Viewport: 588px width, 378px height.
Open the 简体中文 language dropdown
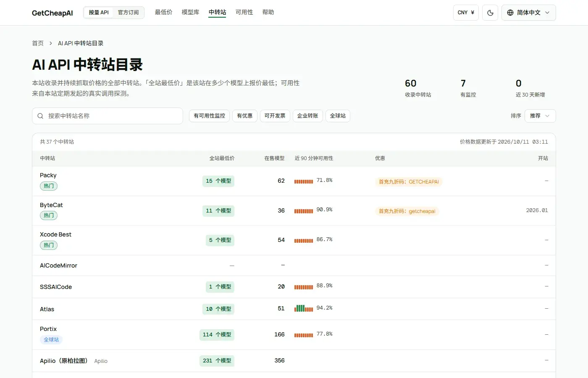528,13
